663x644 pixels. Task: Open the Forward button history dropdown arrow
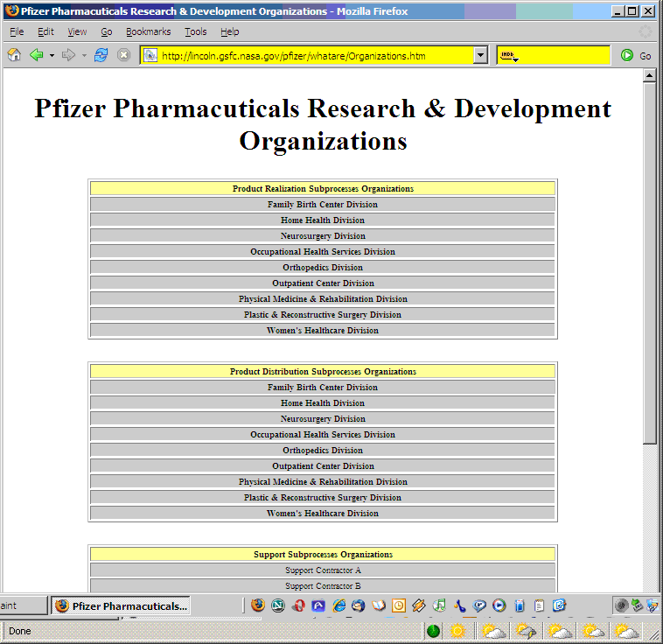84,55
